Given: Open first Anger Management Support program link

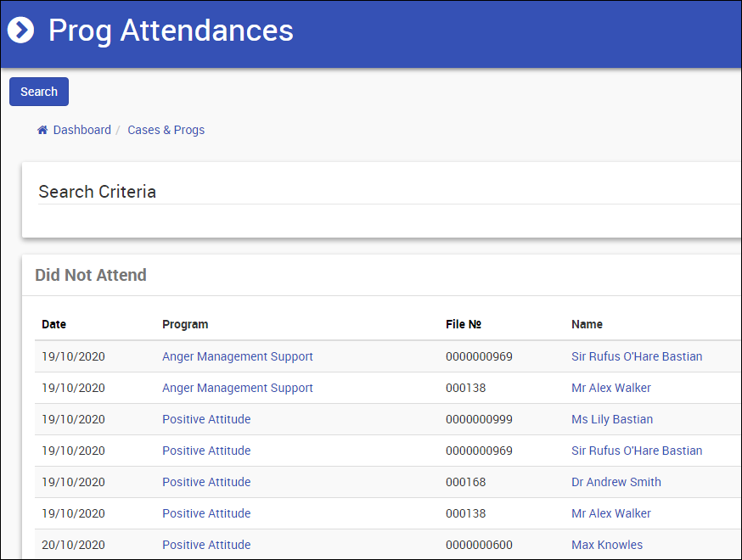Looking at the screenshot, I should click(x=237, y=356).
